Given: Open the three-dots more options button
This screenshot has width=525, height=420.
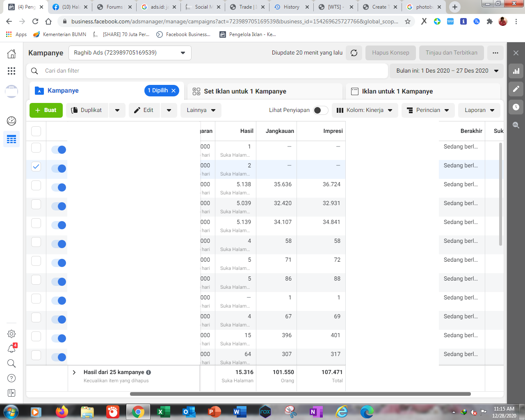Looking at the screenshot, I should click(495, 53).
